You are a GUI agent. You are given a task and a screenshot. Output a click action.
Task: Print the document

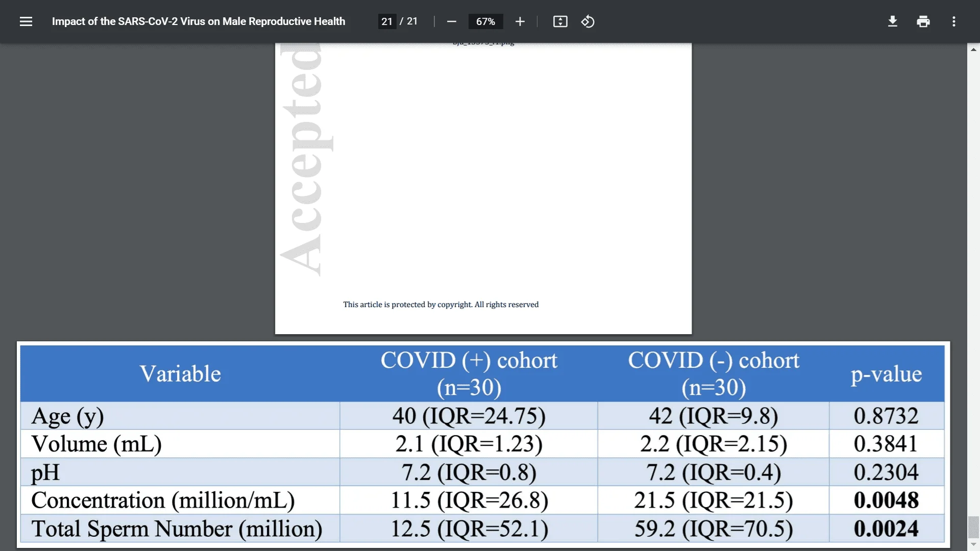pos(923,21)
